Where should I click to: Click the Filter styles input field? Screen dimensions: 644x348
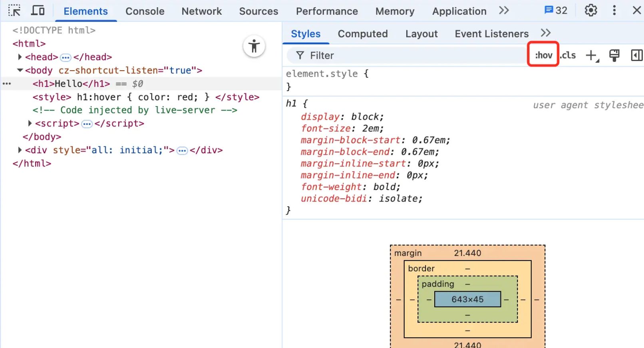tap(407, 55)
